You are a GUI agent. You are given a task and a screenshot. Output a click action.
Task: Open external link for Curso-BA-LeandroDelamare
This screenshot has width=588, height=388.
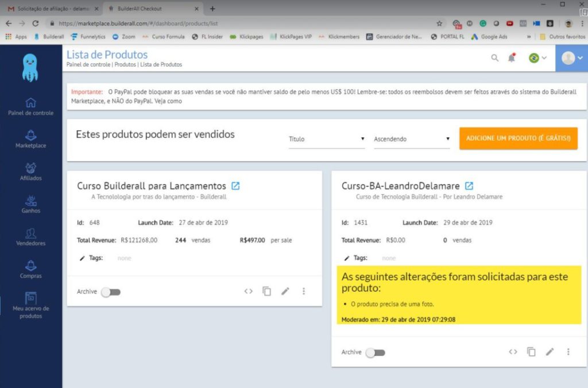point(469,186)
